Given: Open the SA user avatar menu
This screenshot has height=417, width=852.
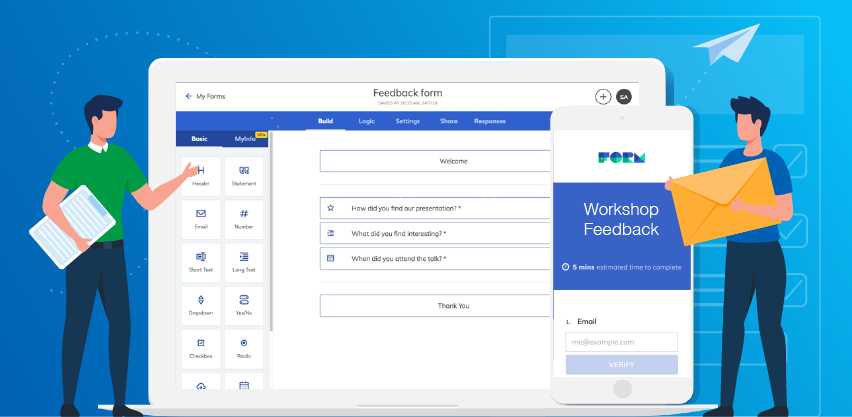Looking at the screenshot, I should [624, 97].
